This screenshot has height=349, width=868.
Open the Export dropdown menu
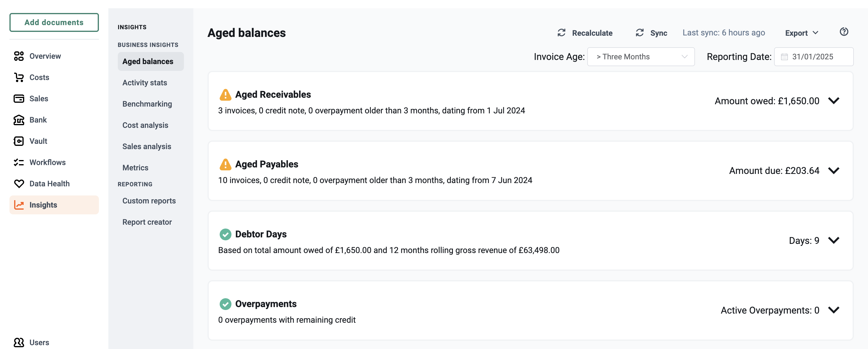tap(801, 33)
